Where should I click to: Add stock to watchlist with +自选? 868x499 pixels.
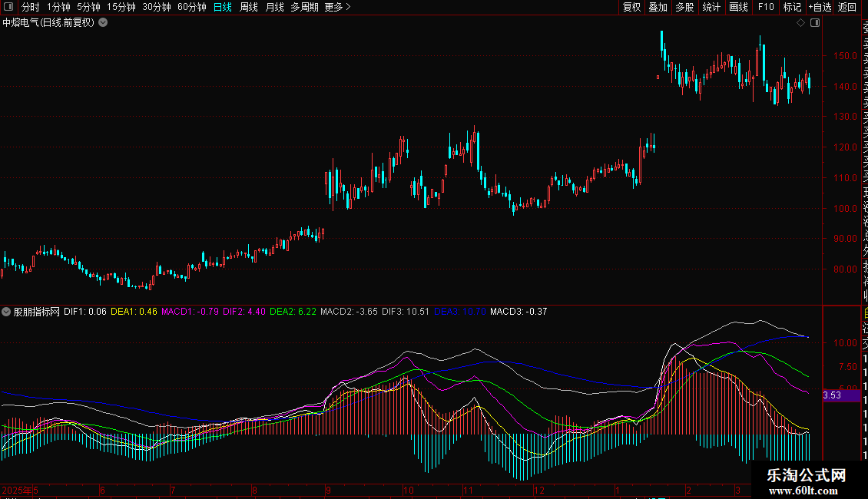click(x=820, y=7)
